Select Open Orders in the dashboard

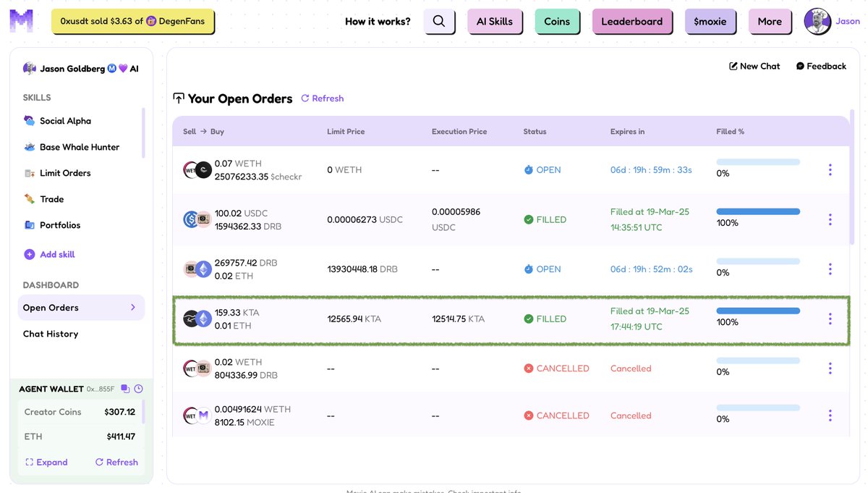coord(81,308)
